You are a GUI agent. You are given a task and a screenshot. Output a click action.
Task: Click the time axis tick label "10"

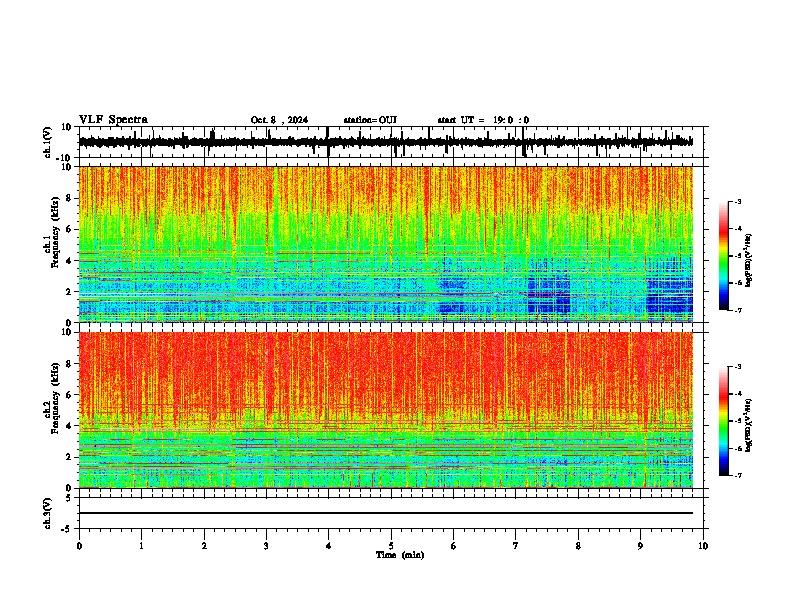coord(703,546)
